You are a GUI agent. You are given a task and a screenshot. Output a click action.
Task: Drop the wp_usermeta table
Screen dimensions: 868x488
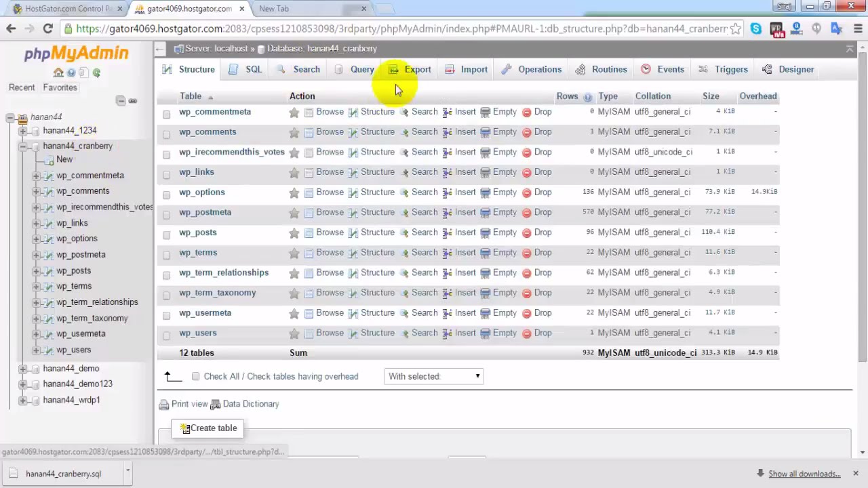pos(536,313)
